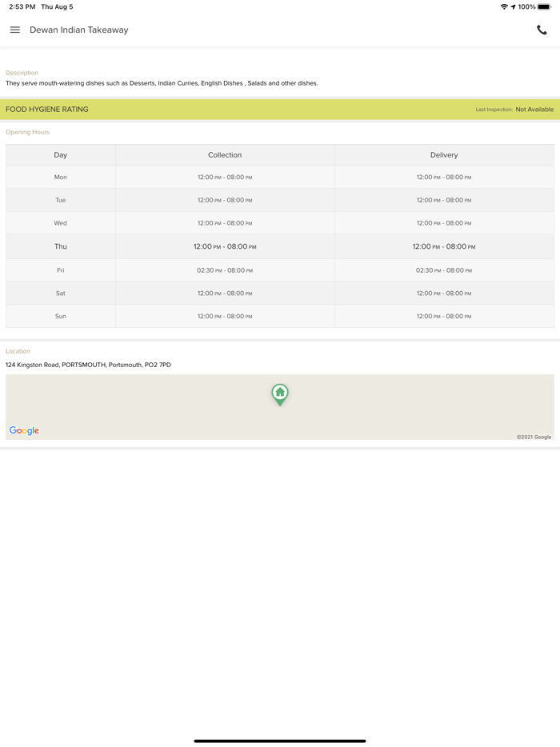Screen dimensions: 560x747
Task: Tap Monday's collection hours
Action: tap(225, 177)
